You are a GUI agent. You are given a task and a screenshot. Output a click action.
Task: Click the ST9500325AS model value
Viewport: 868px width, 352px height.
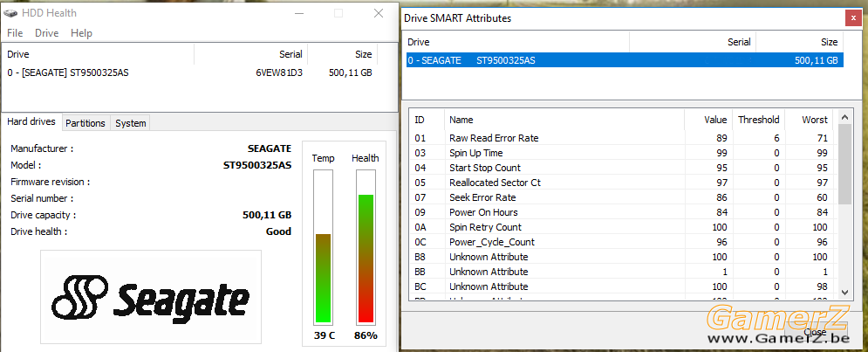[256, 165]
